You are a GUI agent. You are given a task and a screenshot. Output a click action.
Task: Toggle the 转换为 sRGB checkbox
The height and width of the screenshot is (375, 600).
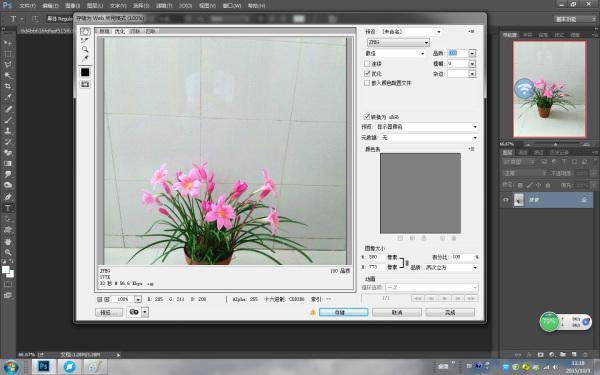point(367,116)
